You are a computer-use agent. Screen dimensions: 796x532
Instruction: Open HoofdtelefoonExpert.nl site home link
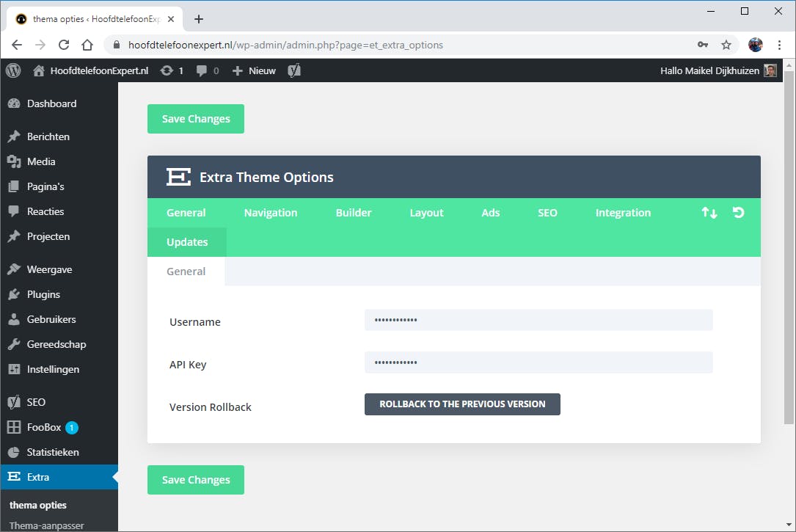[91, 70]
